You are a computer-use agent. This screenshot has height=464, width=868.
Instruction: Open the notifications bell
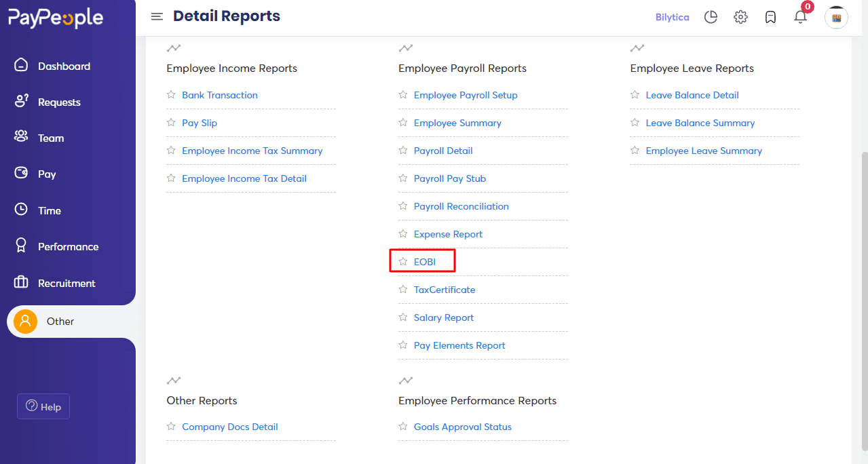pyautogui.click(x=800, y=17)
